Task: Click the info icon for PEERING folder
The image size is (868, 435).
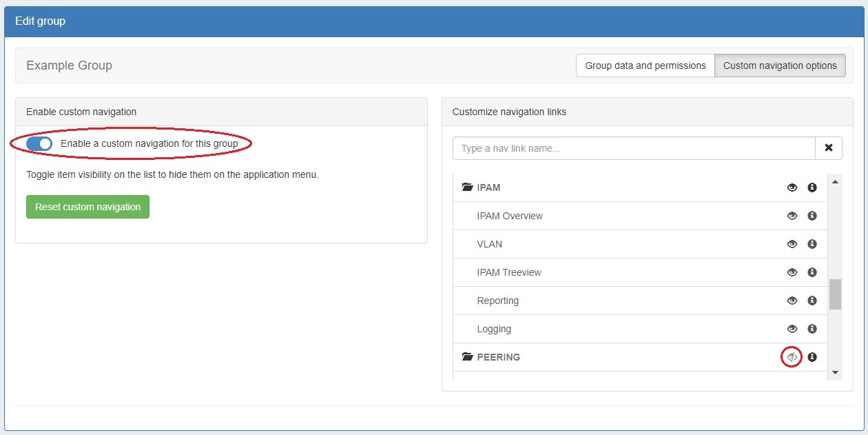Action: [812, 357]
